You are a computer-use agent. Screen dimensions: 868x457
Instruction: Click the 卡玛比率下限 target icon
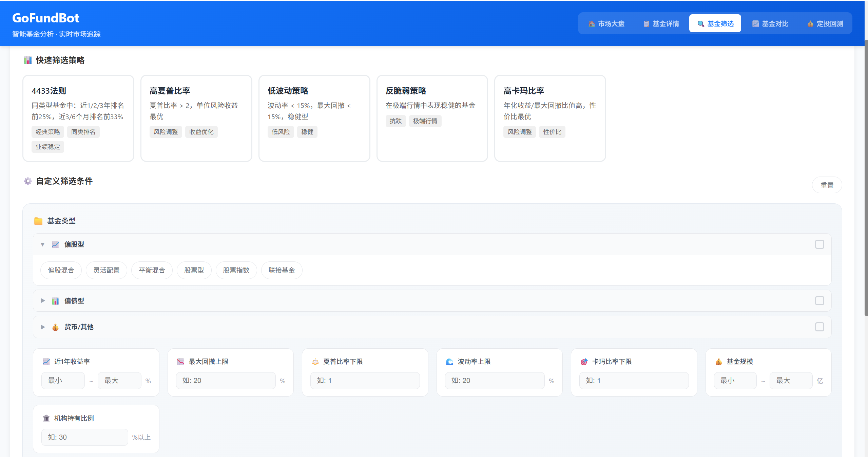584,362
